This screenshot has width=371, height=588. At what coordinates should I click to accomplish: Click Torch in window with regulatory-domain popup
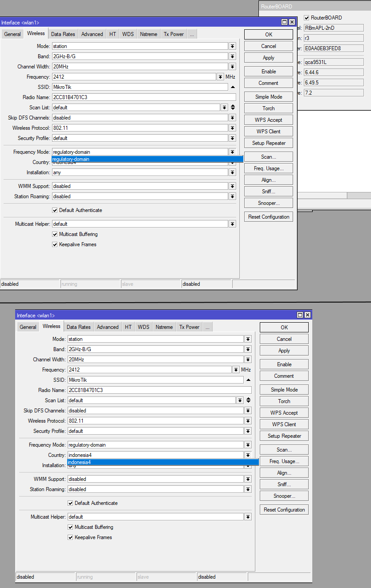point(269,108)
